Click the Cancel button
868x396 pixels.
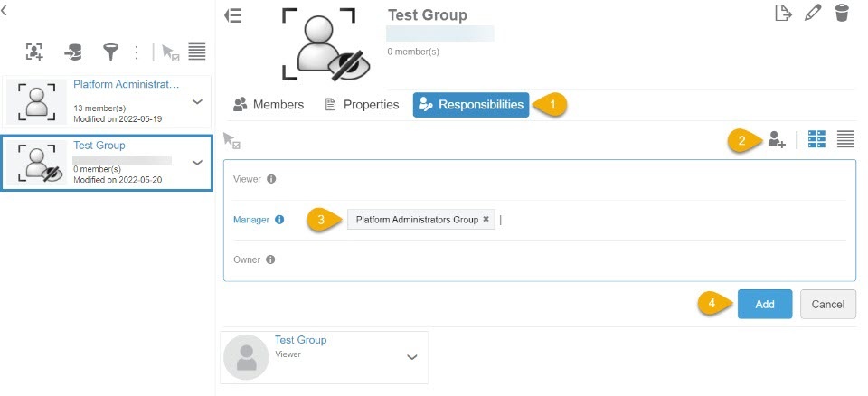coord(827,305)
